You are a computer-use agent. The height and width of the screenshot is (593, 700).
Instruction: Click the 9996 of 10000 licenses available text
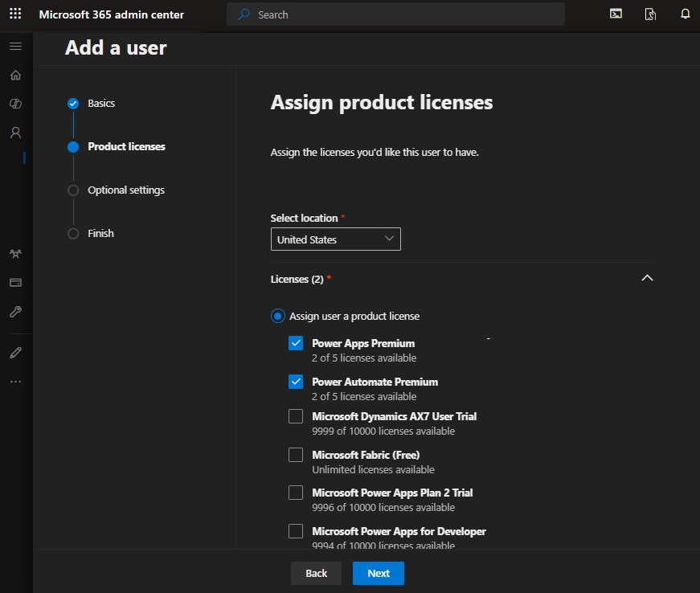(x=383, y=507)
